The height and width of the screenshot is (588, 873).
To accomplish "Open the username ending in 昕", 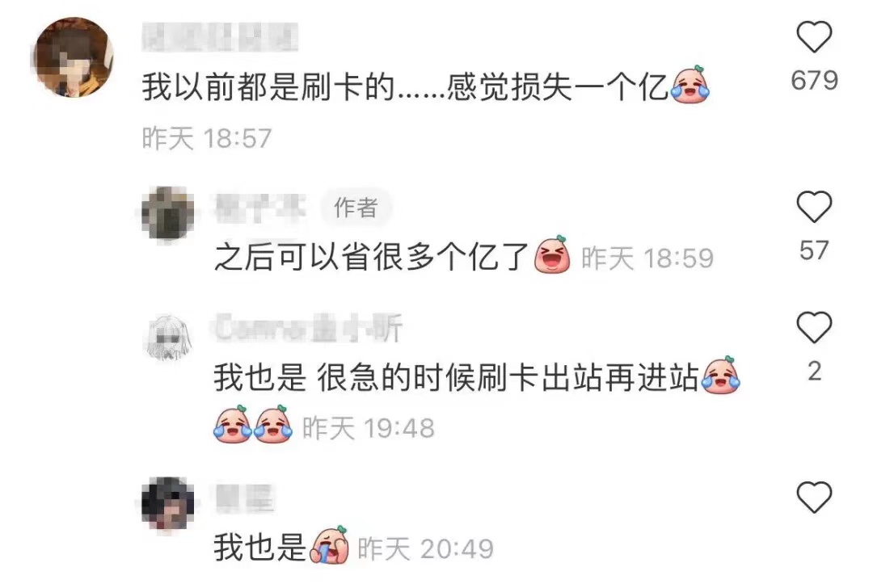I will (309, 328).
